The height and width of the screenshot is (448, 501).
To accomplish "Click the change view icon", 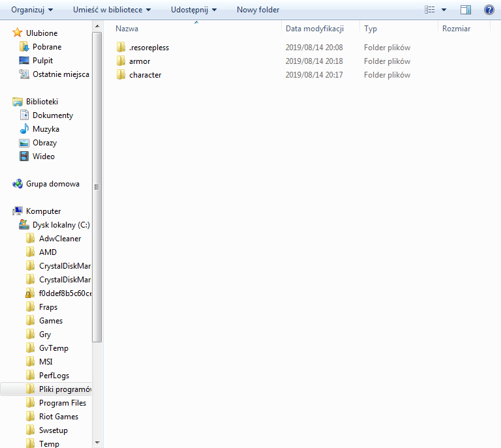I will [429, 10].
